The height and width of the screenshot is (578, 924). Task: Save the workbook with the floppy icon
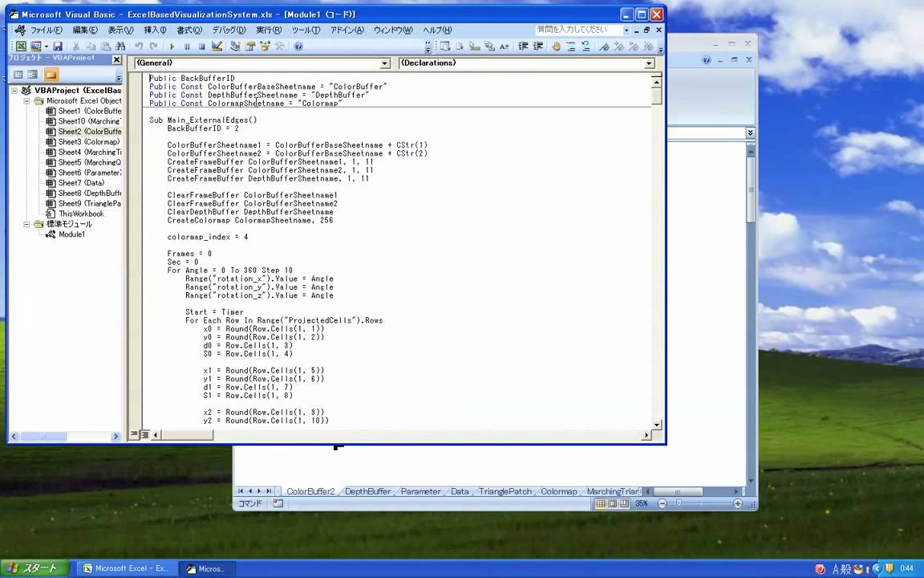pos(57,46)
